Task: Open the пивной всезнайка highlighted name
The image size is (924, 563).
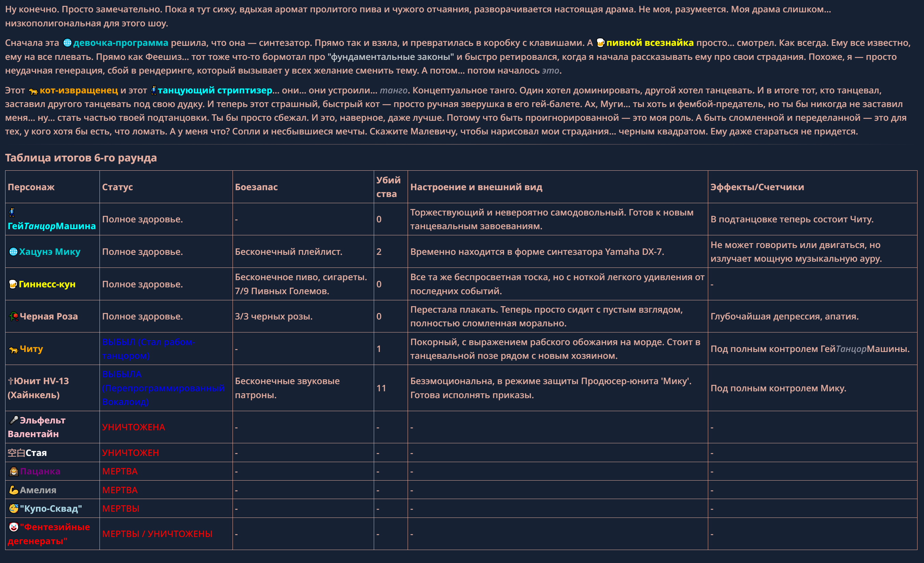Action: [650, 43]
